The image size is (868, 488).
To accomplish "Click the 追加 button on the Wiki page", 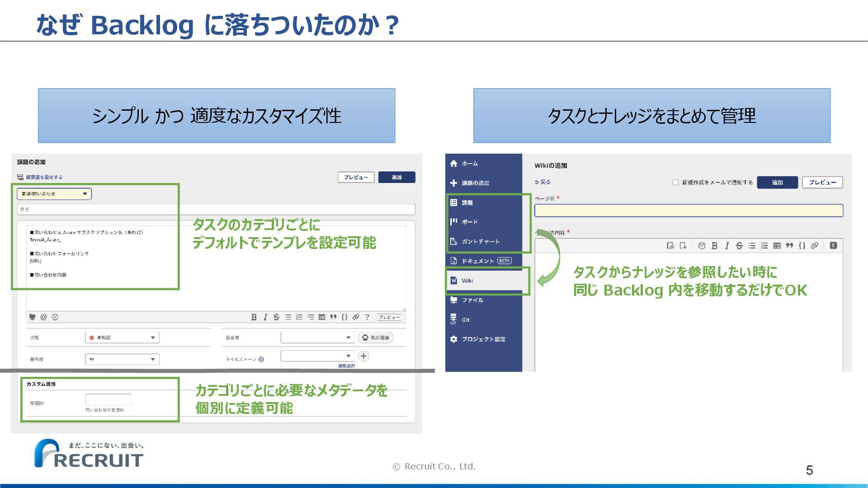I will click(777, 183).
